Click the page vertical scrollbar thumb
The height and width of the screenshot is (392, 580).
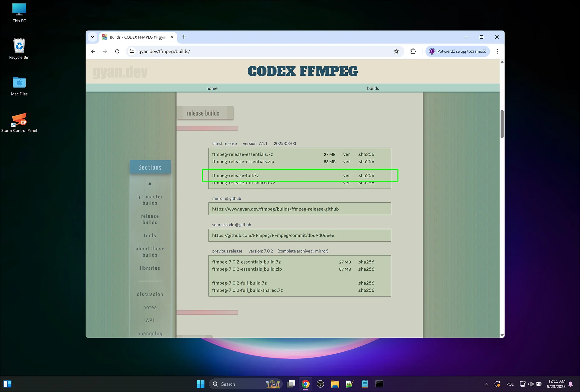click(502, 124)
